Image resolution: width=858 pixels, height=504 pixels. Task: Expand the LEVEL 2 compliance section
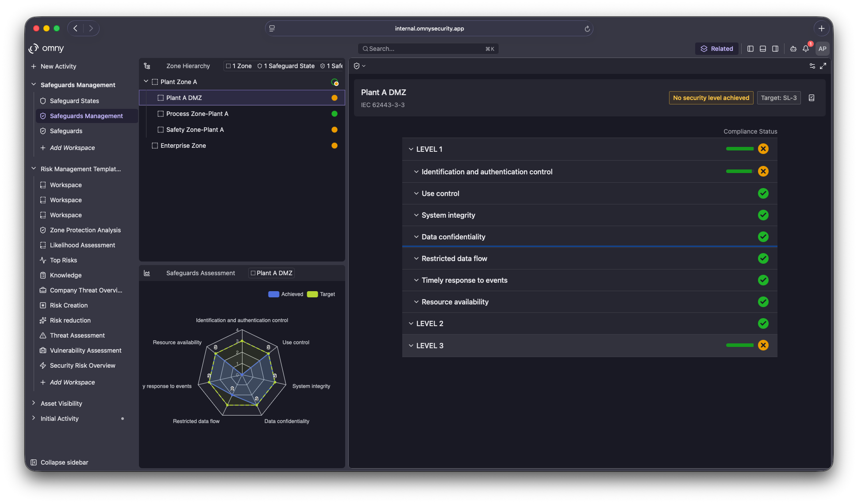click(411, 323)
